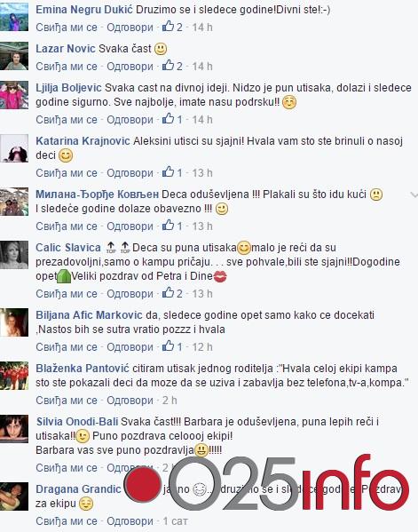Open Katarina Krajnovic's profile name link
Screen dimensions: 418x532
83,141
